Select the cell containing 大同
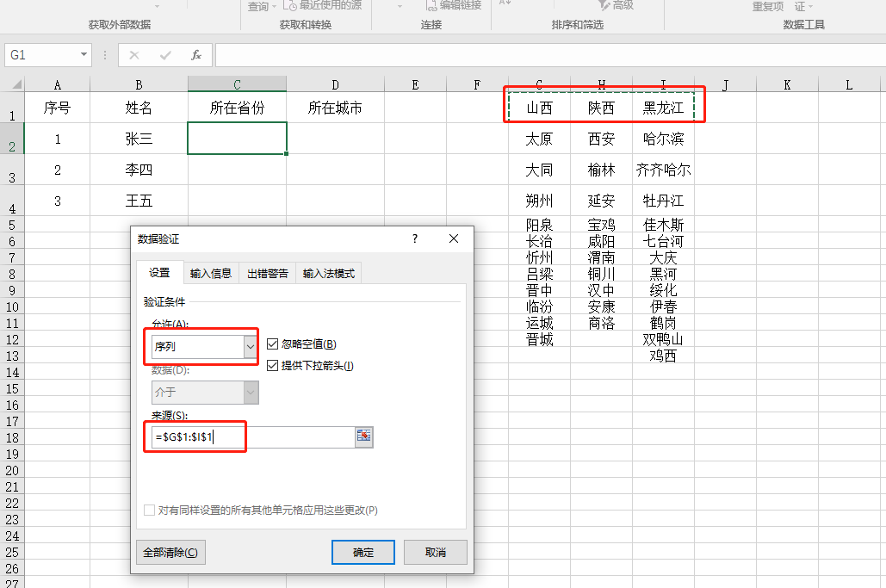Image resolution: width=886 pixels, height=588 pixels. 539,170
